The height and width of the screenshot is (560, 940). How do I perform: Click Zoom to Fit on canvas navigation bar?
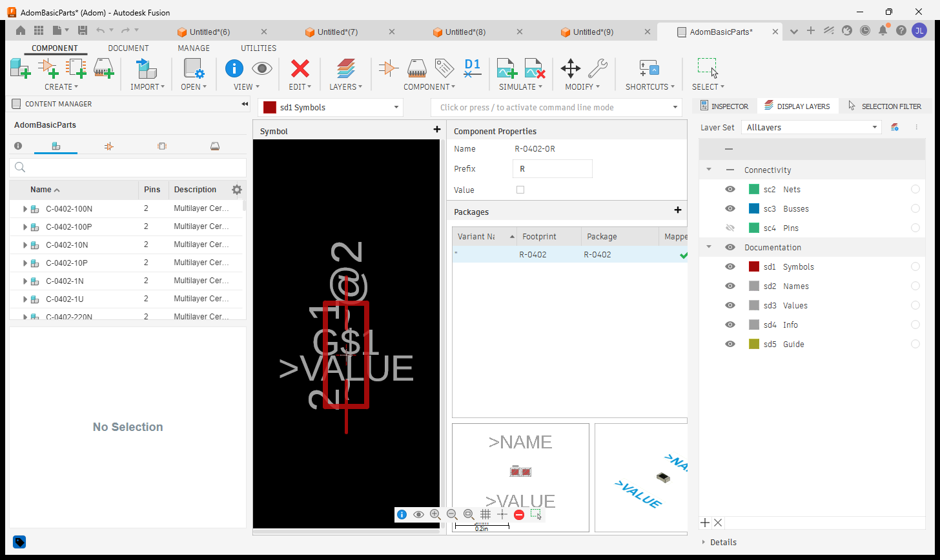tap(469, 514)
